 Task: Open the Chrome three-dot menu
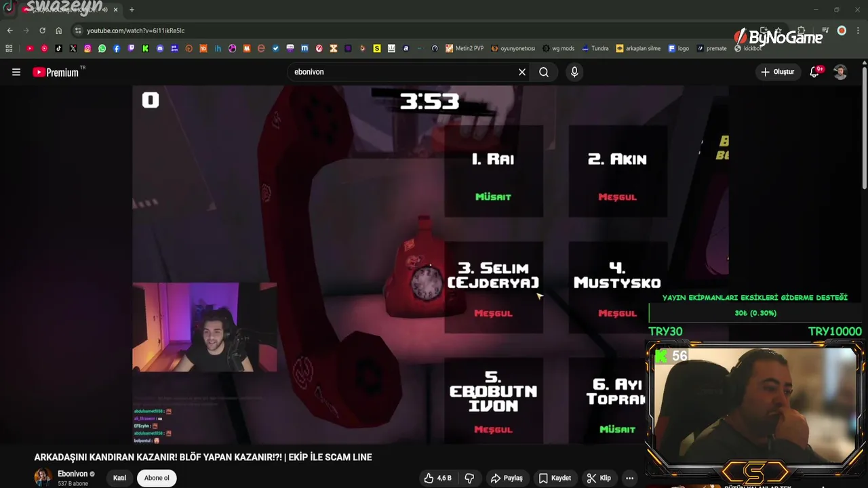[x=858, y=30]
